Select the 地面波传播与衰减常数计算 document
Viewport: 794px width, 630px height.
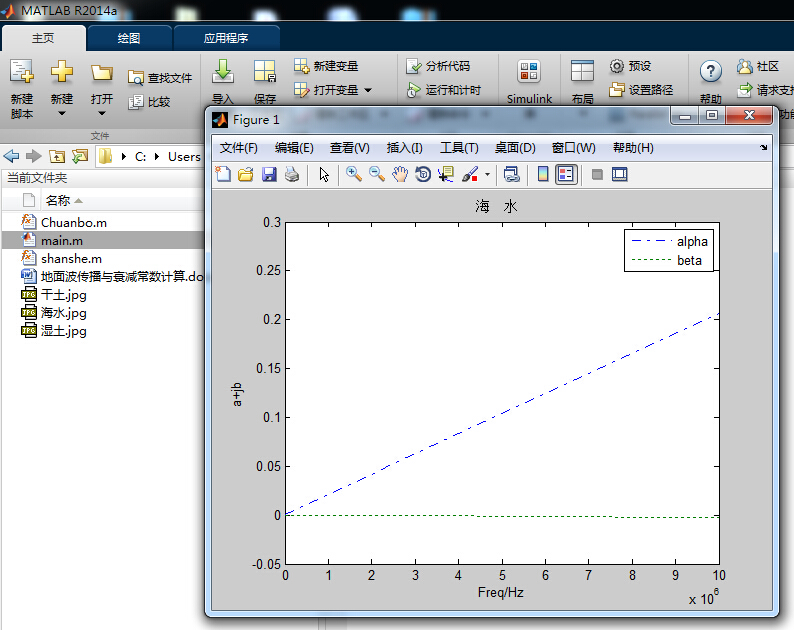point(122,277)
